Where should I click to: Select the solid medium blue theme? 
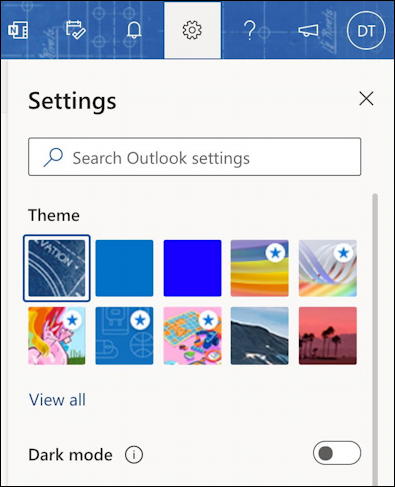(124, 268)
